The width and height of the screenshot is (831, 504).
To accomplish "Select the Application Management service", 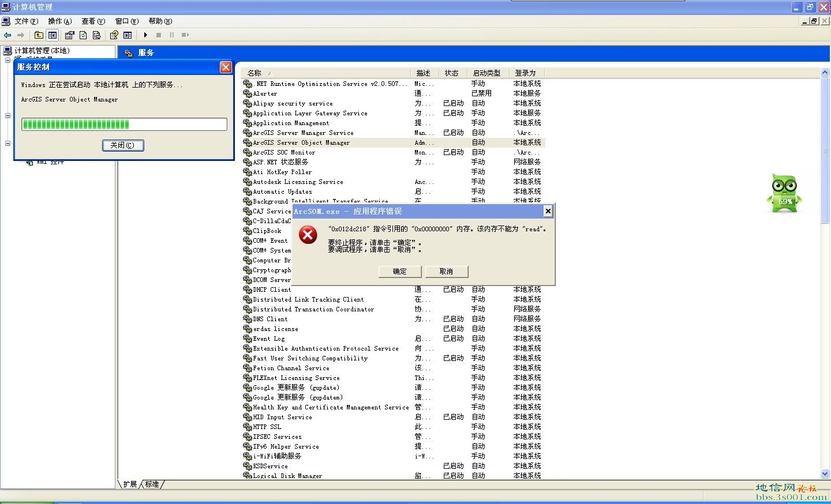I will point(394,123).
